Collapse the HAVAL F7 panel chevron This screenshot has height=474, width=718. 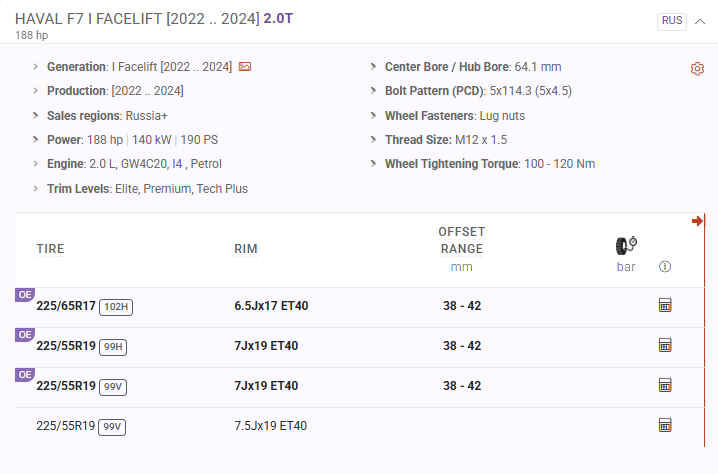coord(698,21)
